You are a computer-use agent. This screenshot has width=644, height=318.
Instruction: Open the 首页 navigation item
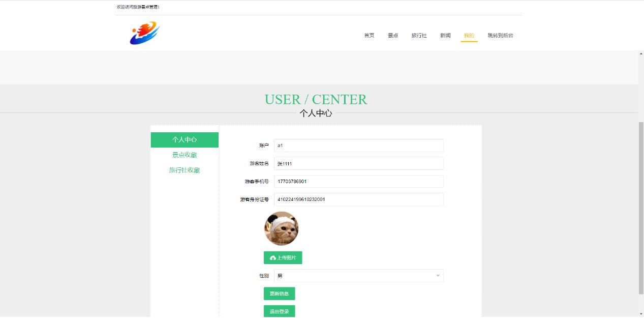click(x=369, y=36)
